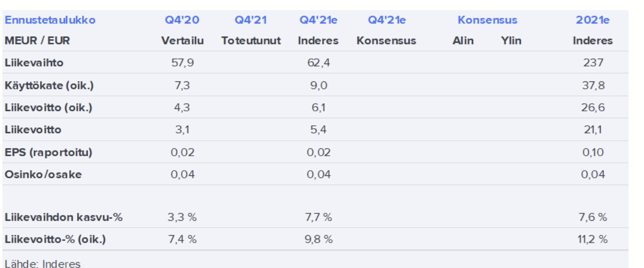Click the 11,2 % margin value for 2021e
644x268 pixels.
592,240
